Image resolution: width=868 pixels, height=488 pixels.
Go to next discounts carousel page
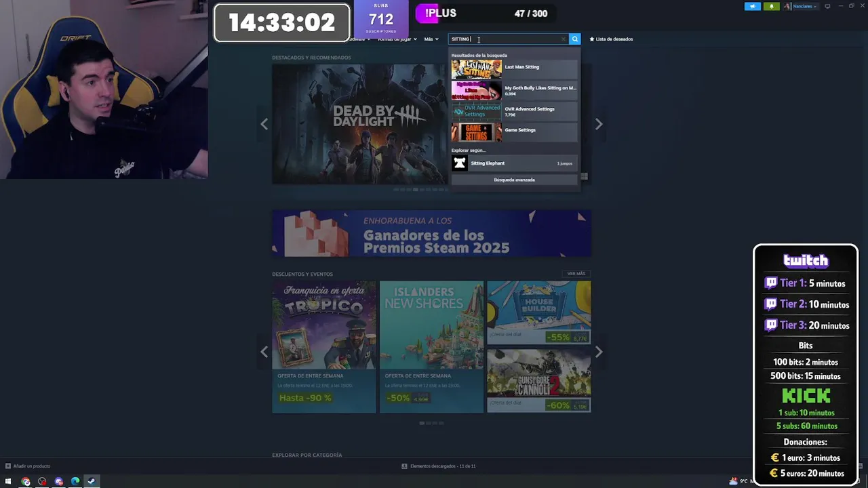pyautogui.click(x=598, y=352)
